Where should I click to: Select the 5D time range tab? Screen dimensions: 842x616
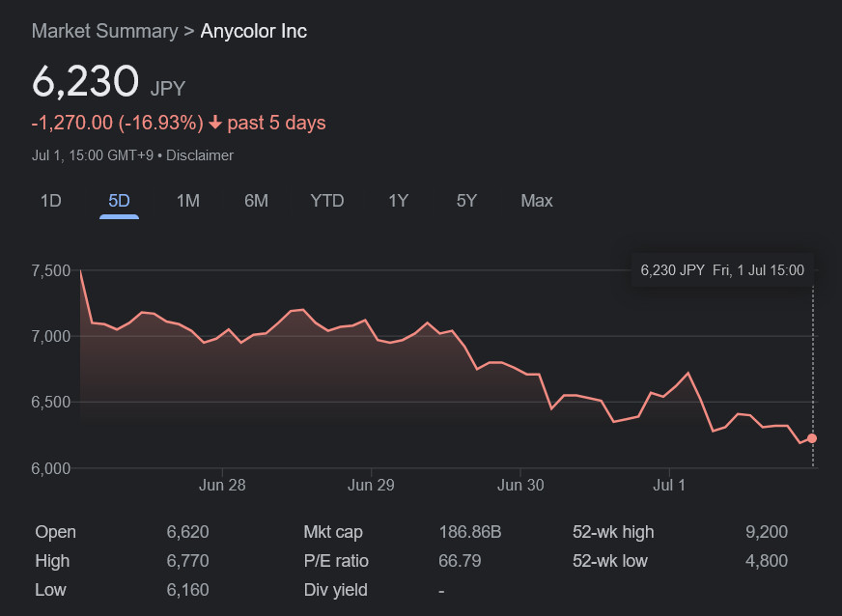click(x=119, y=201)
